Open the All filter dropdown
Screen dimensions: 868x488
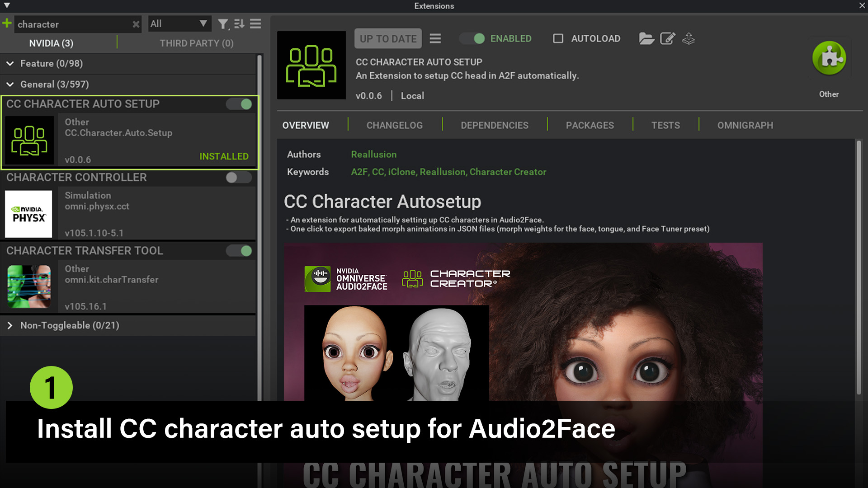pos(179,23)
